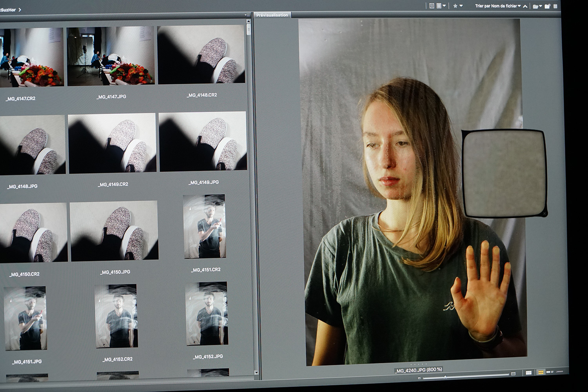588x392 pixels.
Task: Switch to thumbnails grid view
Action: pos(541,372)
